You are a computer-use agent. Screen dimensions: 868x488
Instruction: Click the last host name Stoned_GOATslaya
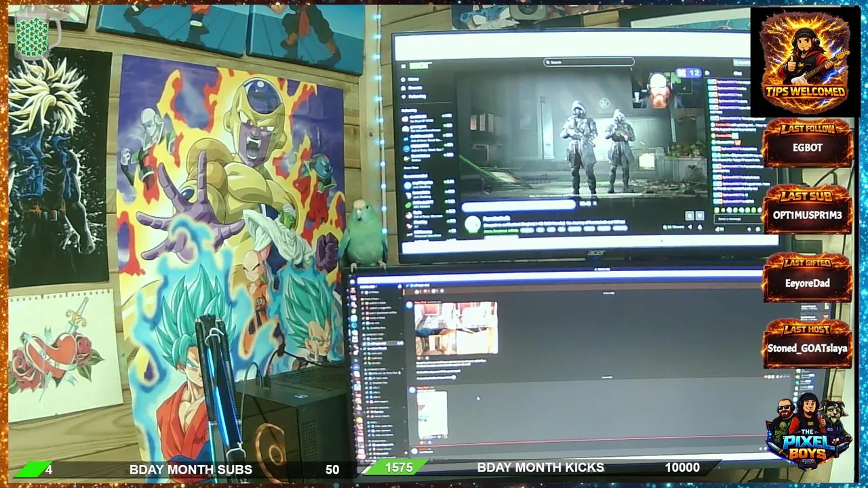807,348
